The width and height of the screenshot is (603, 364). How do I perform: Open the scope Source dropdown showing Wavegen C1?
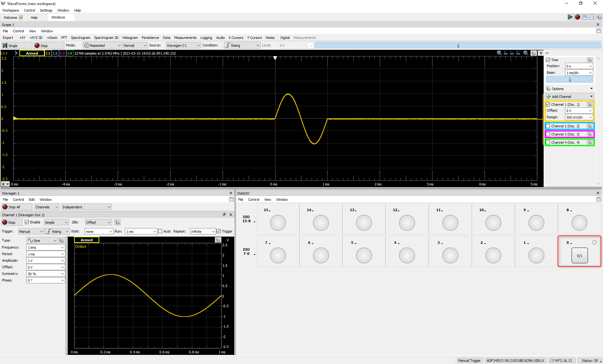183,45
